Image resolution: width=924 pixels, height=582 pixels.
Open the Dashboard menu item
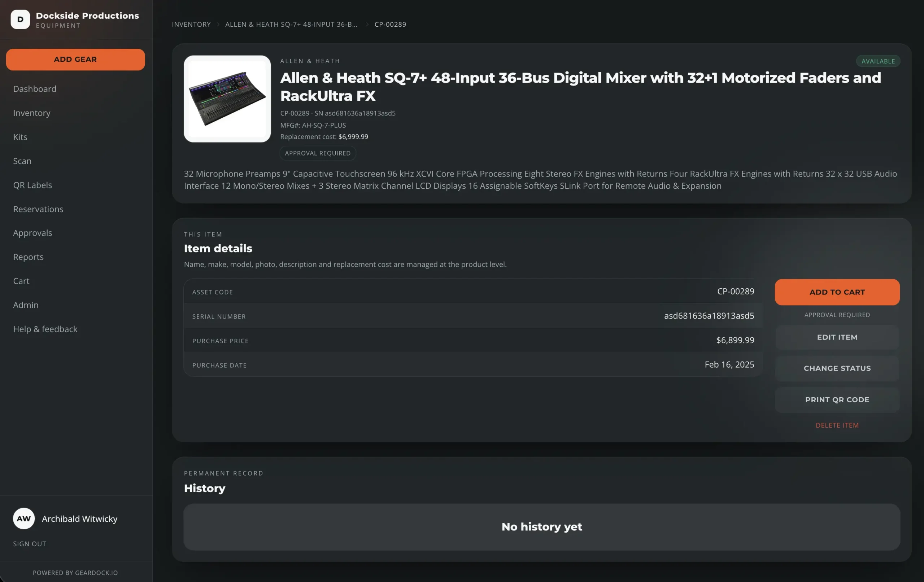35,89
